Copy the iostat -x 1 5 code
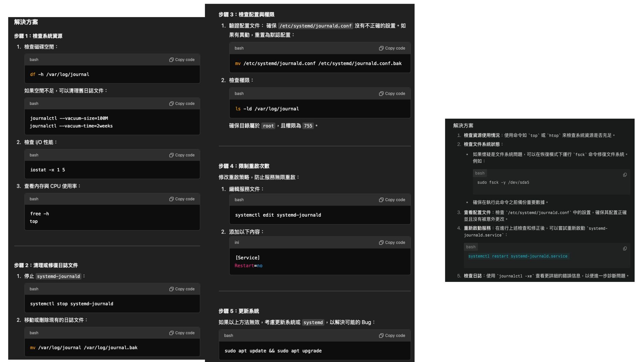The image size is (644, 362). pos(182,155)
